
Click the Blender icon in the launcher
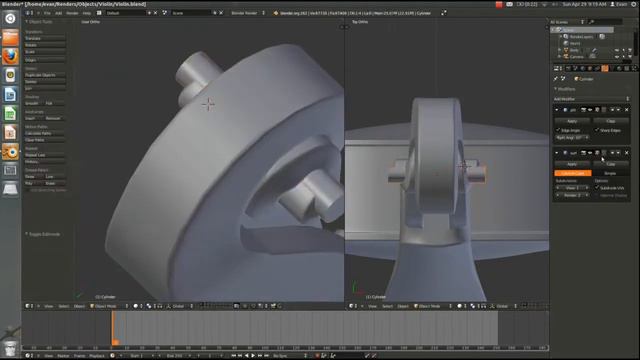pyautogui.click(x=10, y=152)
